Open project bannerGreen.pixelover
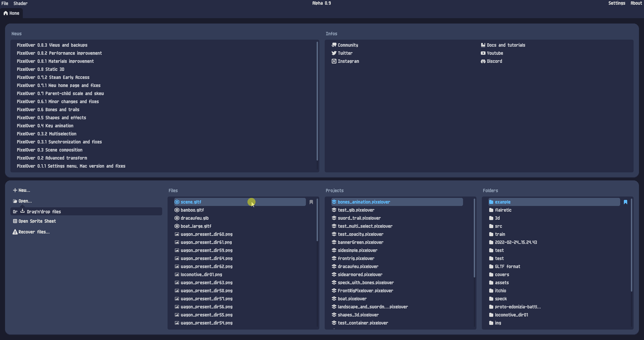The image size is (644, 340). [x=360, y=242]
